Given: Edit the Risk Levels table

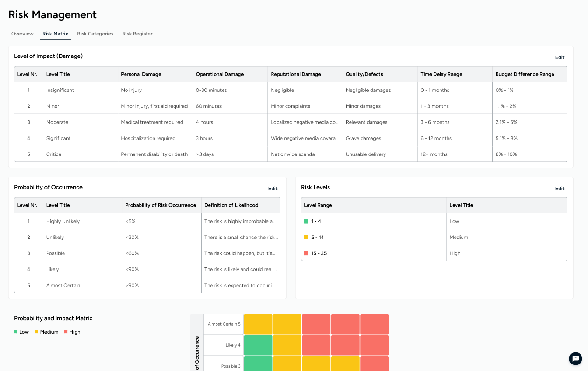Looking at the screenshot, I should 560,188.
